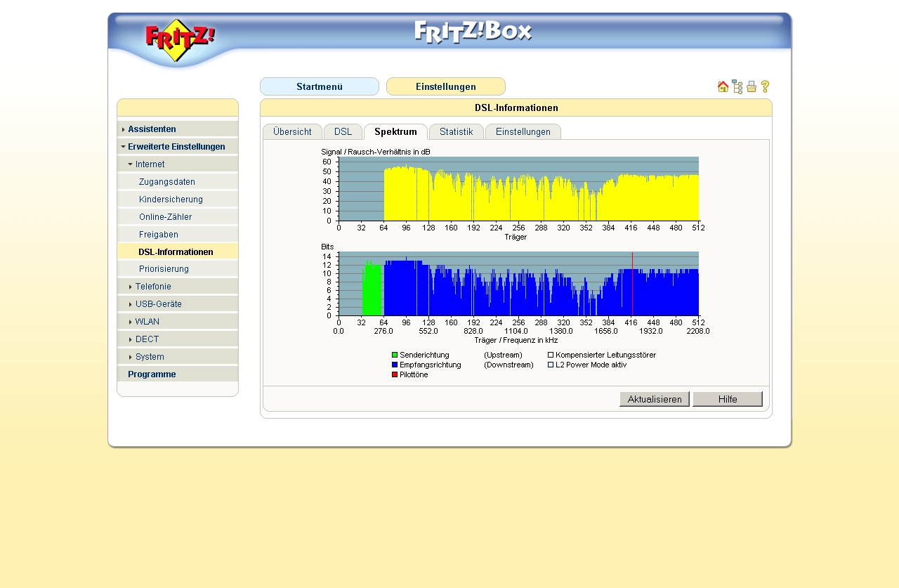Image resolution: width=899 pixels, height=588 pixels.
Task: Click the printer icon
Action: [x=751, y=86]
